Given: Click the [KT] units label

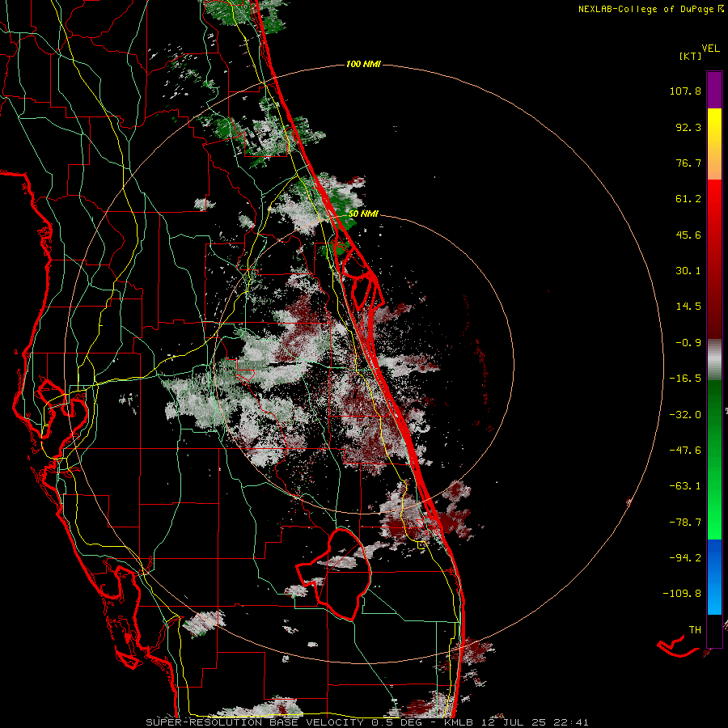Looking at the screenshot, I should 691,56.
